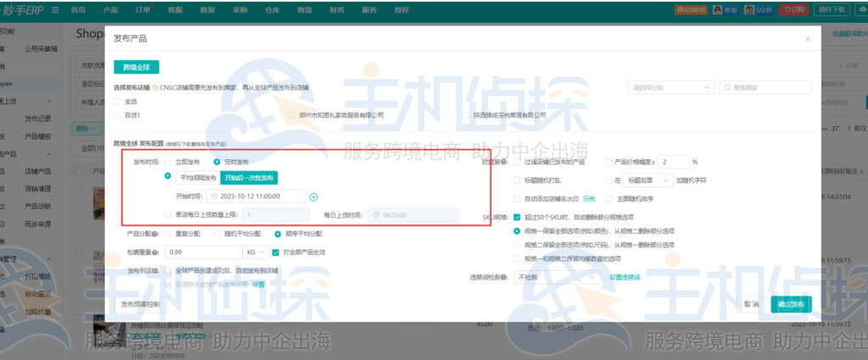Check 自动添加店铺名水印 checkbox
Image resolution: width=868 pixels, height=360 pixels.
(x=517, y=198)
